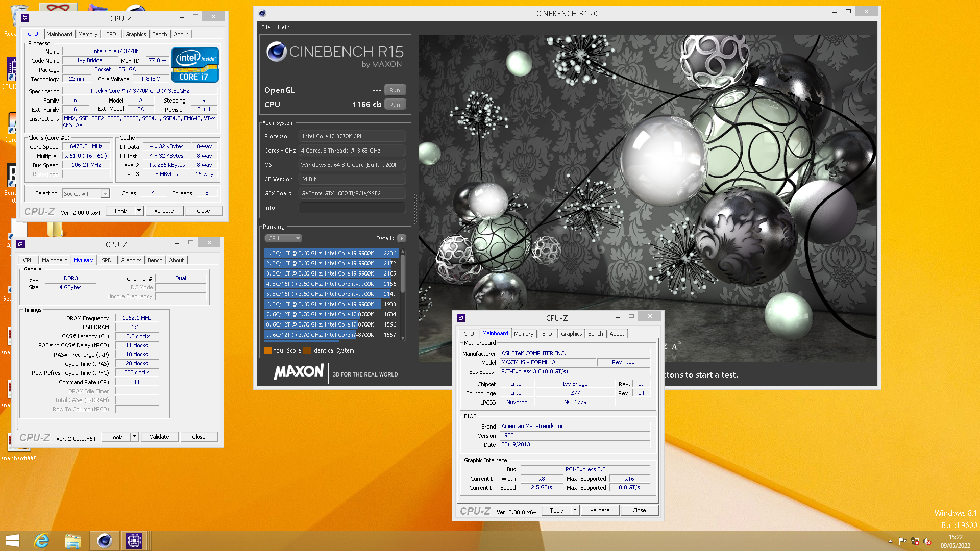Open Graphics tab in the Mainboard tab window
Screen dimensions: 980x551
click(x=571, y=334)
